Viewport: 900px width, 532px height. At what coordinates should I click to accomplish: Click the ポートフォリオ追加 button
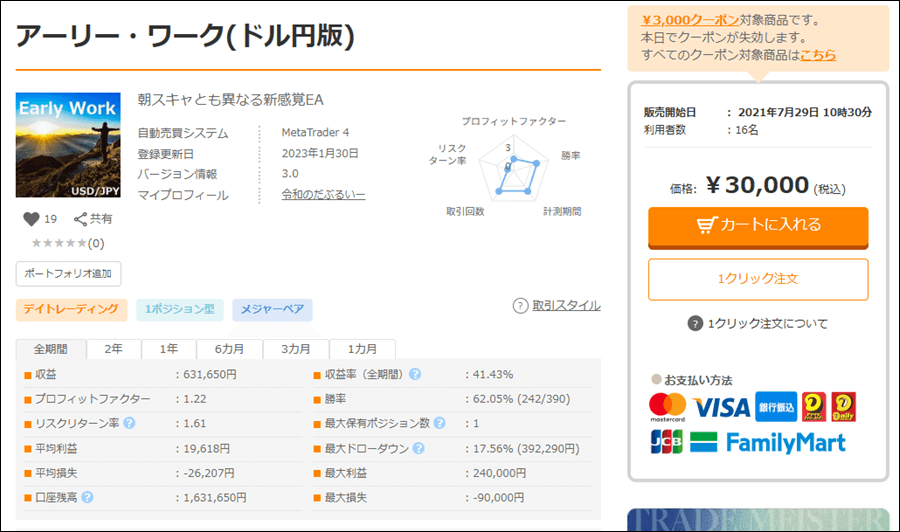[69, 273]
